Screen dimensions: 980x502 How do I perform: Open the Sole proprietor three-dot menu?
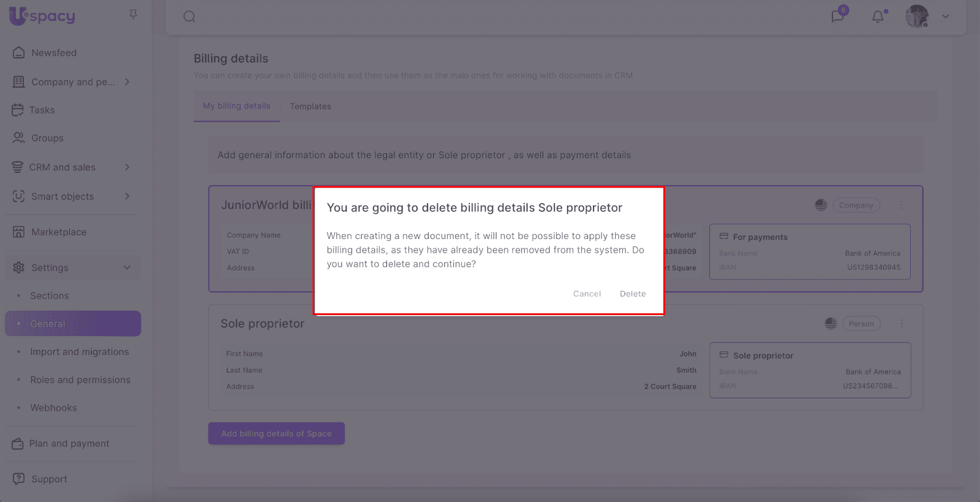click(x=902, y=324)
